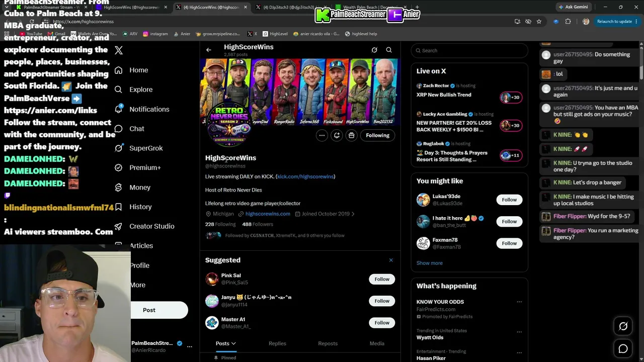Toggle the Following button for HighScoreWins

pyautogui.click(x=378, y=135)
